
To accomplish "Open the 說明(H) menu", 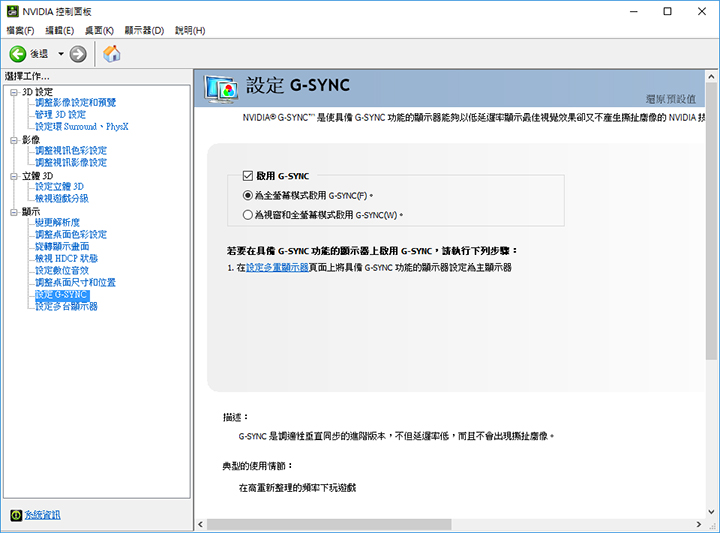I will pyautogui.click(x=190, y=30).
